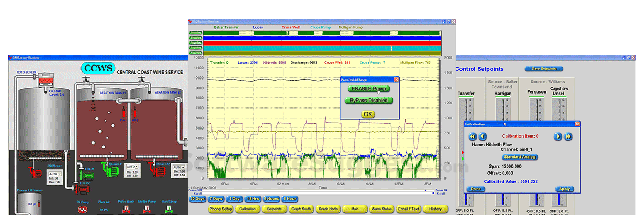Open the Calibration screen tab

247,209
